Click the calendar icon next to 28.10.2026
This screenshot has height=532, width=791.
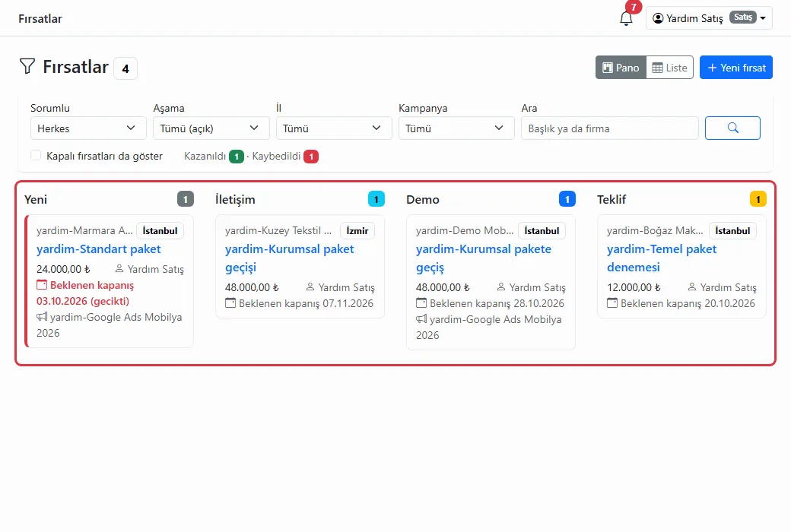[421, 303]
